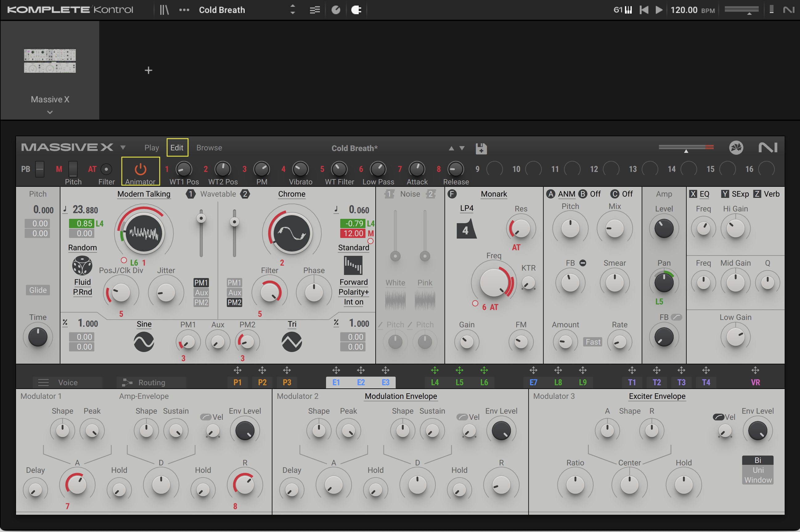Click the Fluid mode label in oscillator 1
Image resolution: width=800 pixels, height=532 pixels.
pos(82,282)
